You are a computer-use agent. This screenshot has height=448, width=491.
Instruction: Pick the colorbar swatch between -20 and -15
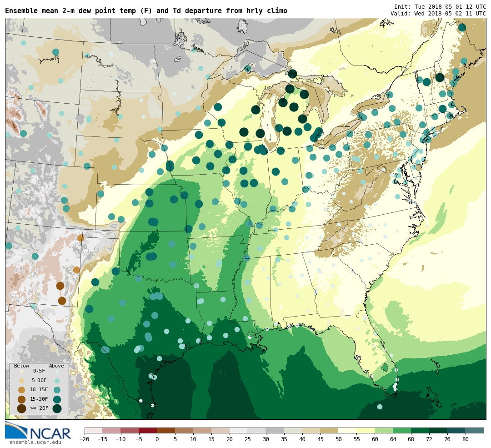(x=94, y=430)
